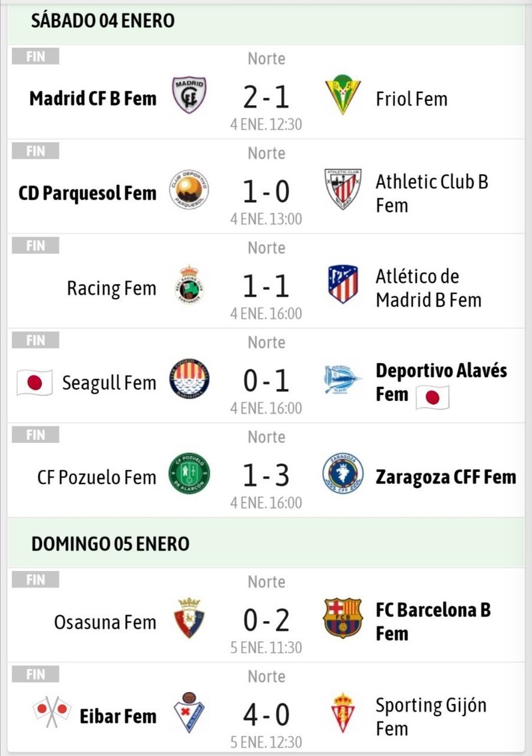The width and height of the screenshot is (532, 756).
Task: Select the Athletic Club B shield
Action: pos(342,189)
